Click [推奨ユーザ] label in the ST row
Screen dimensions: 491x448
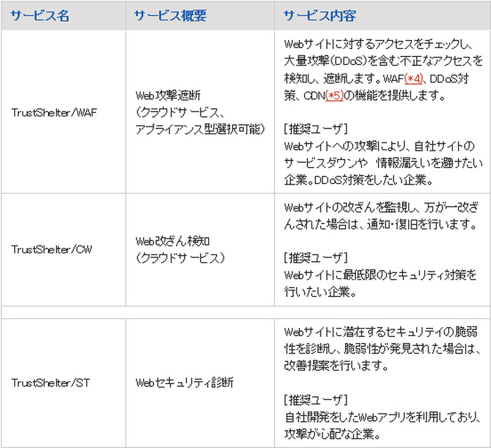coord(316,400)
